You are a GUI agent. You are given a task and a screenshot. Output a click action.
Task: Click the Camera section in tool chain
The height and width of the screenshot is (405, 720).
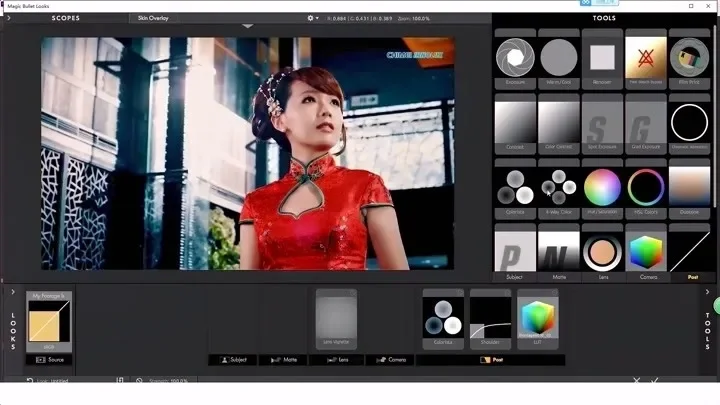[391, 360]
